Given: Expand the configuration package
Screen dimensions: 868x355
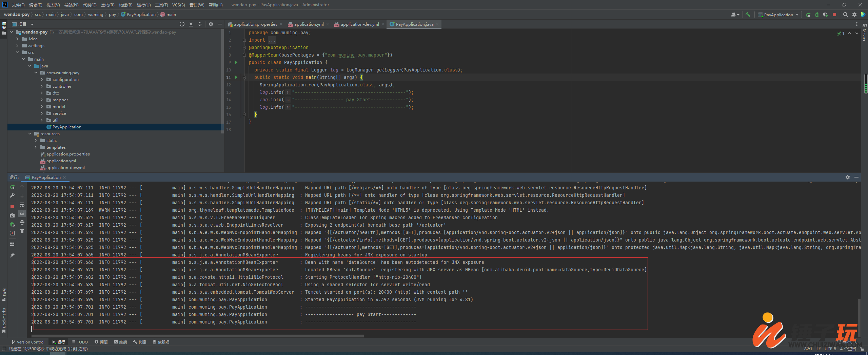Looking at the screenshot, I should click(42, 80).
